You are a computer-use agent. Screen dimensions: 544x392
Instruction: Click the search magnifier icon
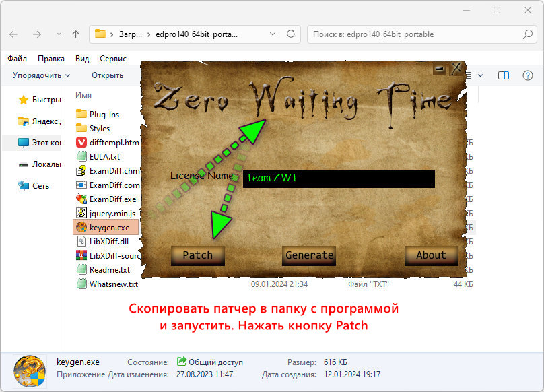click(x=528, y=34)
